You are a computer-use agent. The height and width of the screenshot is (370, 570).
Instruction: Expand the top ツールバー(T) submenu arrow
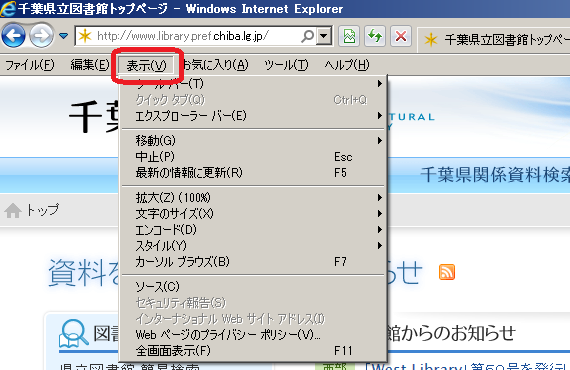pos(380,84)
